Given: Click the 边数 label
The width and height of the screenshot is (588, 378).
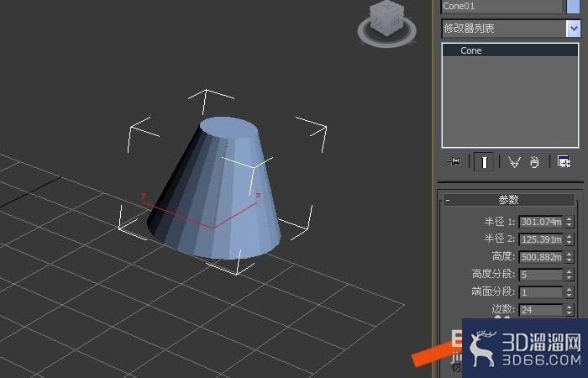Looking at the screenshot, I should pyautogui.click(x=503, y=309).
